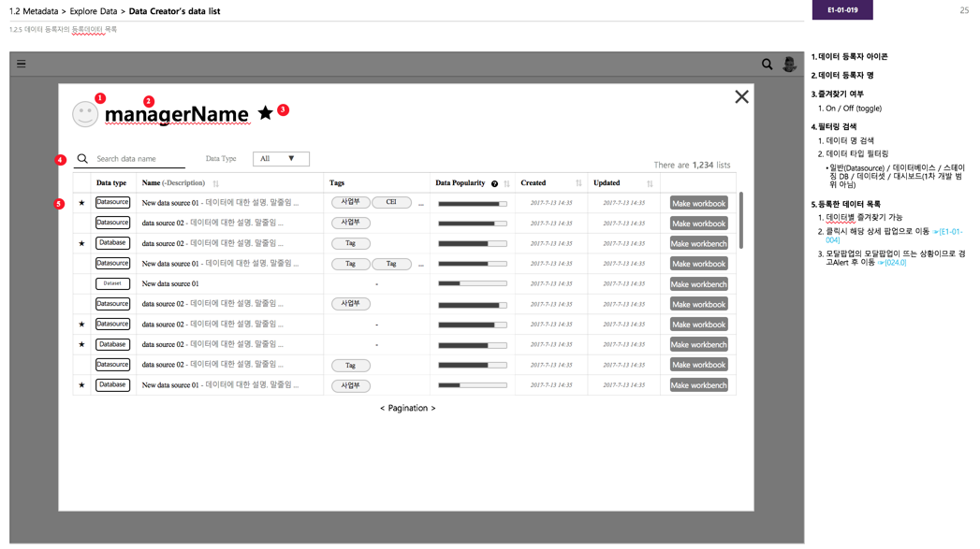Click the purple E1-01-019 badge
980x549 pixels.
tap(842, 10)
